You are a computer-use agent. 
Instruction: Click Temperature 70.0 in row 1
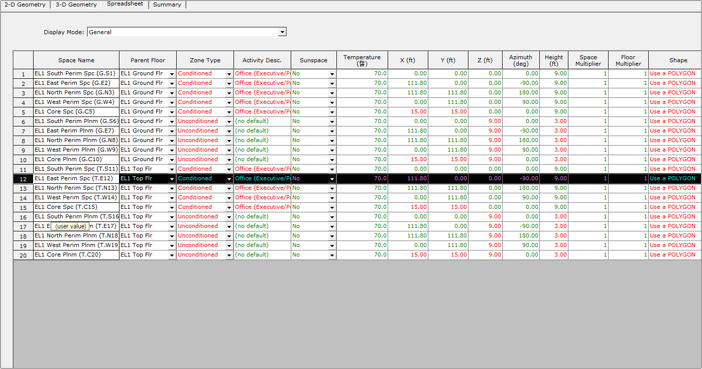pos(362,73)
